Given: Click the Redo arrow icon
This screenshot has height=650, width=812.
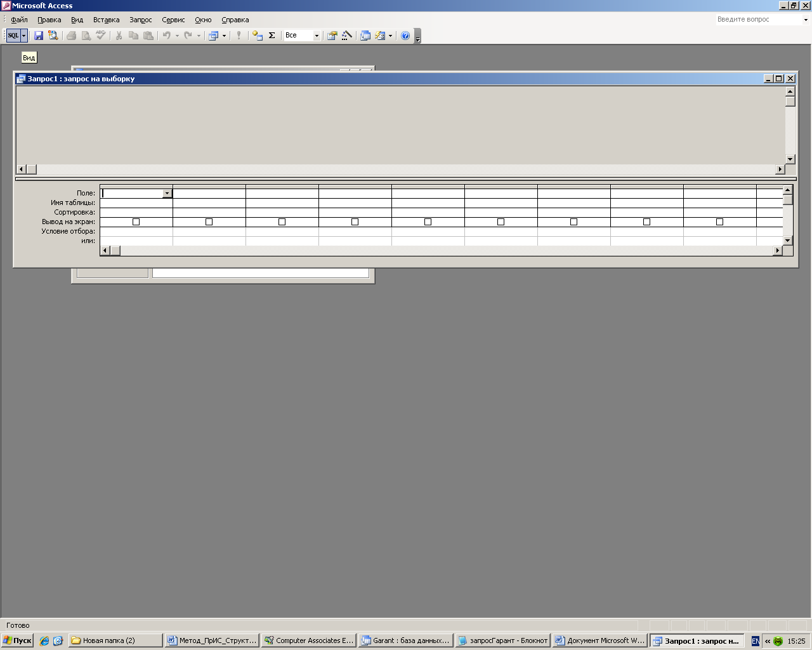Looking at the screenshot, I should (188, 36).
